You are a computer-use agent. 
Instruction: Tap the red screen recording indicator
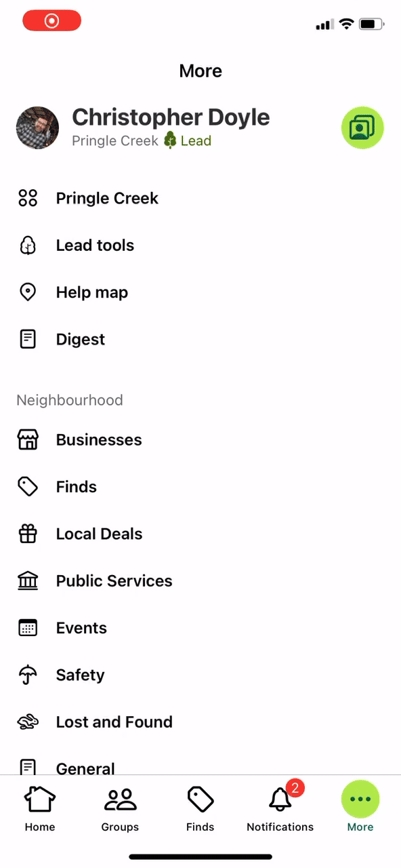tap(51, 21)
